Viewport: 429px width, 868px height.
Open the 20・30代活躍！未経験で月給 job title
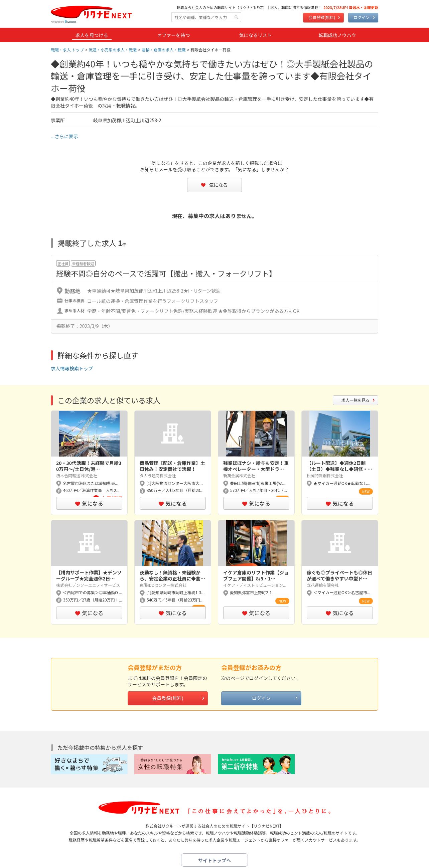tap(89, 466)
